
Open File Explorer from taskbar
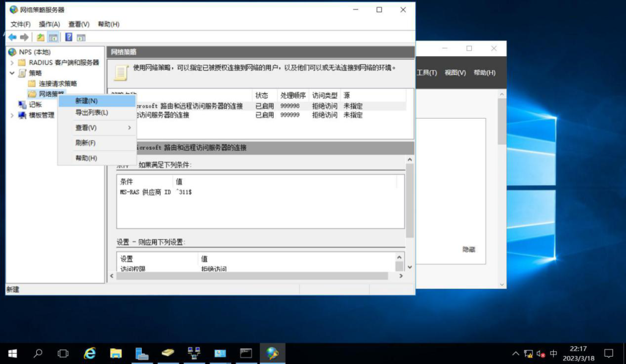[116, 353]
